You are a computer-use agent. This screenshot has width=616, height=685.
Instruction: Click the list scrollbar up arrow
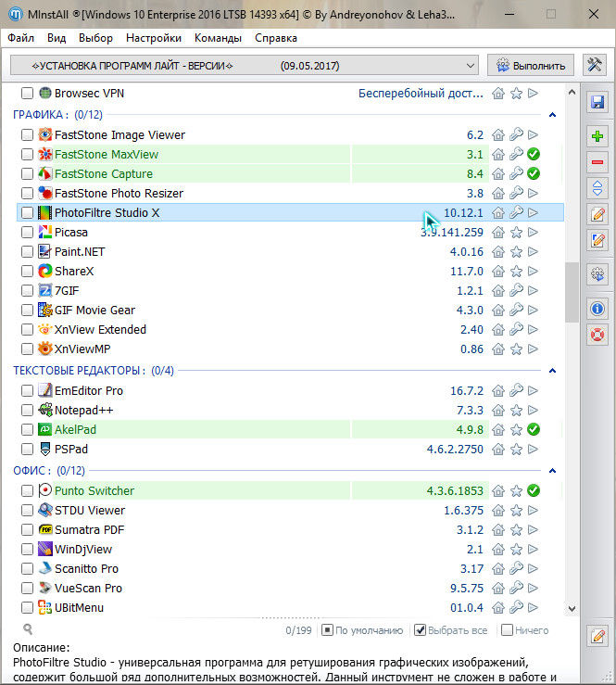(572, 92)
